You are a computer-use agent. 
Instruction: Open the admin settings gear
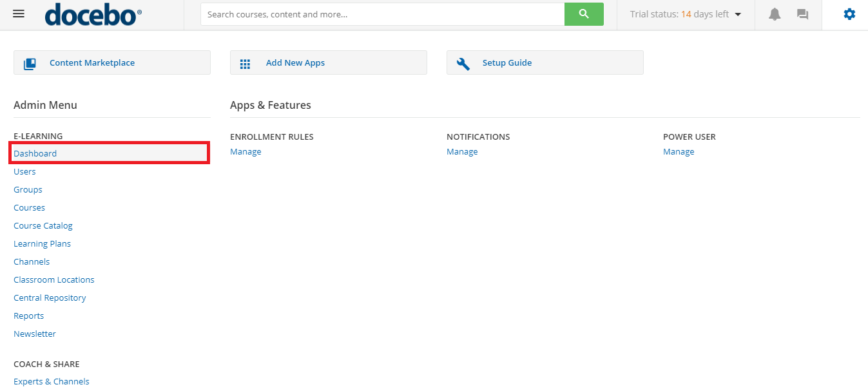849,14
